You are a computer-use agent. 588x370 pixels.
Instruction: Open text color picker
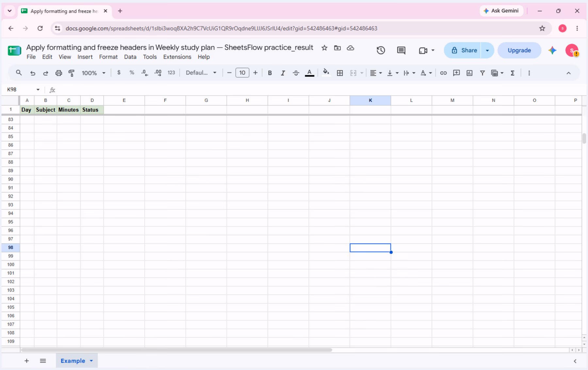tap(309, 73)
